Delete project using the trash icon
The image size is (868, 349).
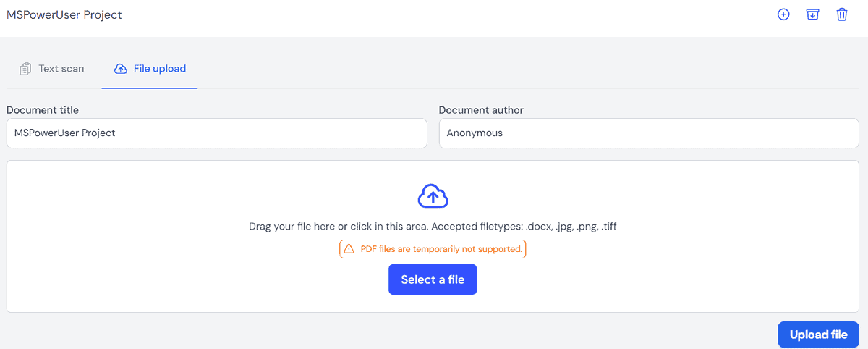pos(842,14)
